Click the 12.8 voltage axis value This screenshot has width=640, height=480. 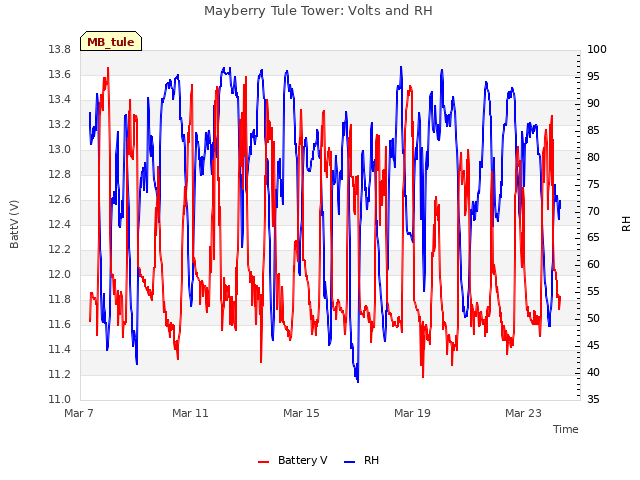tap(60, 175)
